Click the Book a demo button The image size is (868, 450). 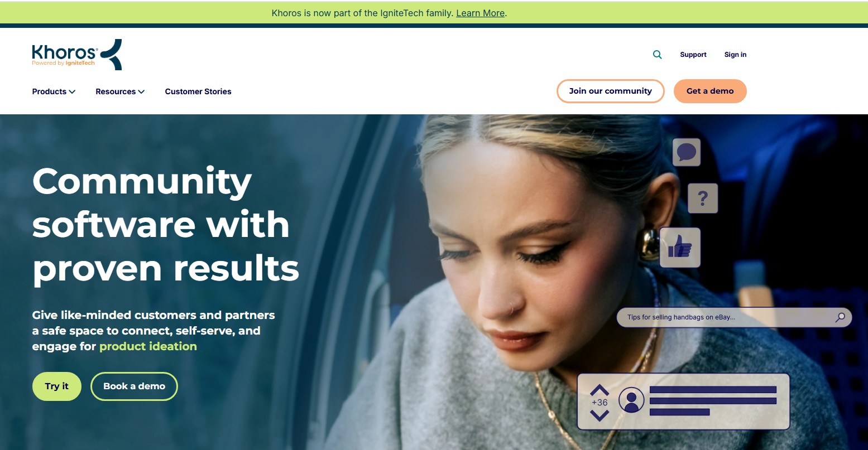click(x=134, y=386)
